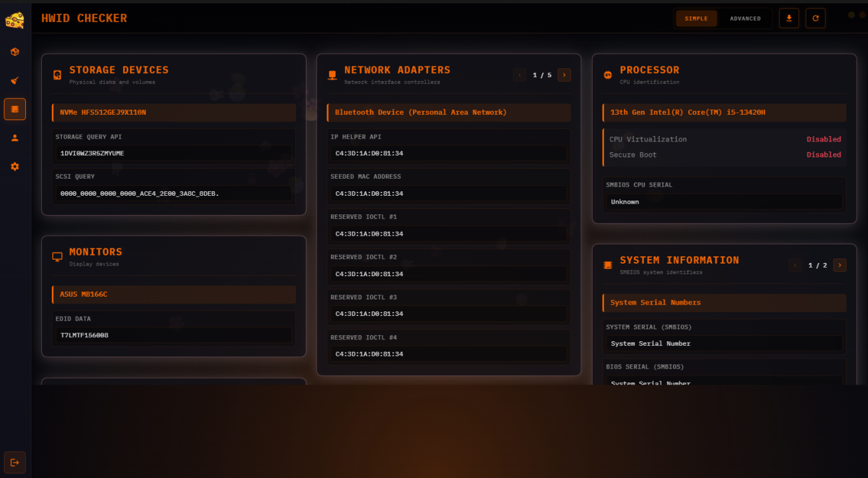Image resolution: width=868 pixels, height=478 pixels.
Task: Show next System Information page
Action: (x=839, y=266)
